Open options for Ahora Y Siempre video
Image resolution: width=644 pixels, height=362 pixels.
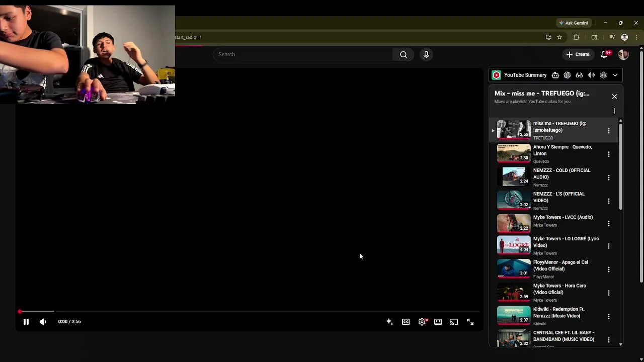[609, 154]
